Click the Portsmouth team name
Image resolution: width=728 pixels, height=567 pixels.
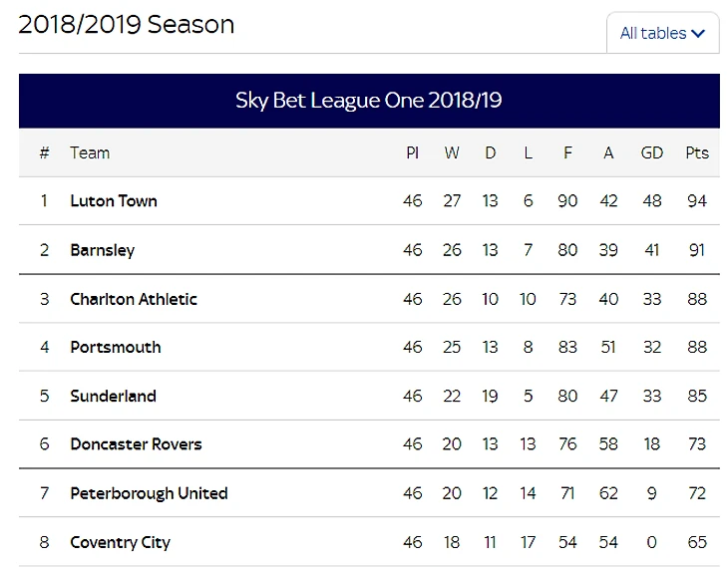pyautogui.click(x=116, y=347)
